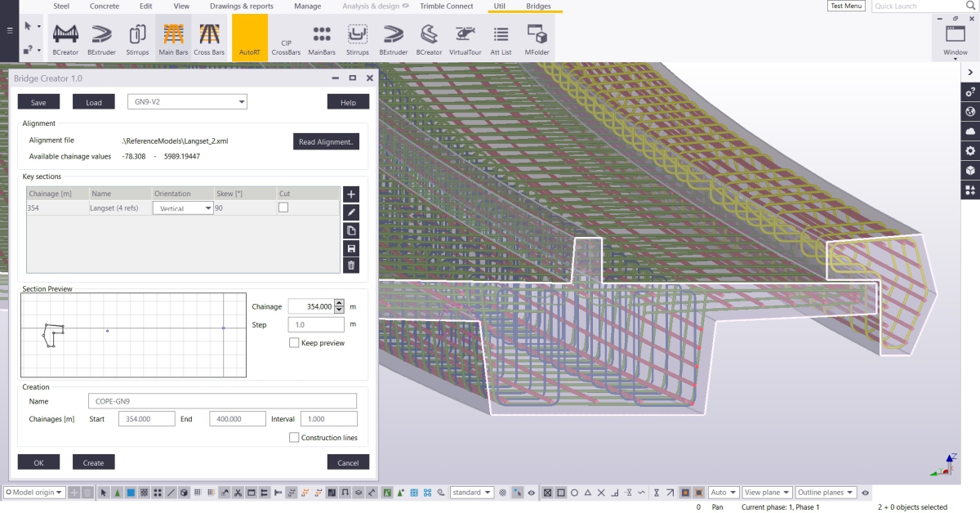The image size is (980, 513).
Task: Open the GN9-V2 configuration dropdown
Action: click(242, 101)
